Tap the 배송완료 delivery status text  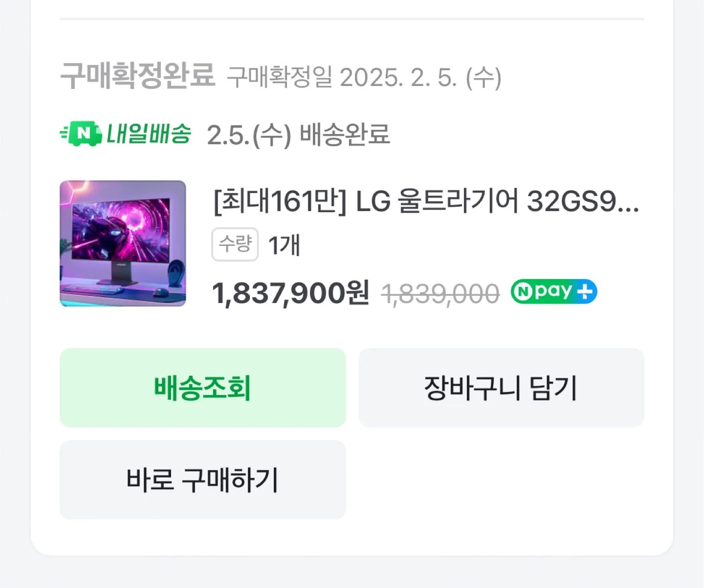(345, 134)
